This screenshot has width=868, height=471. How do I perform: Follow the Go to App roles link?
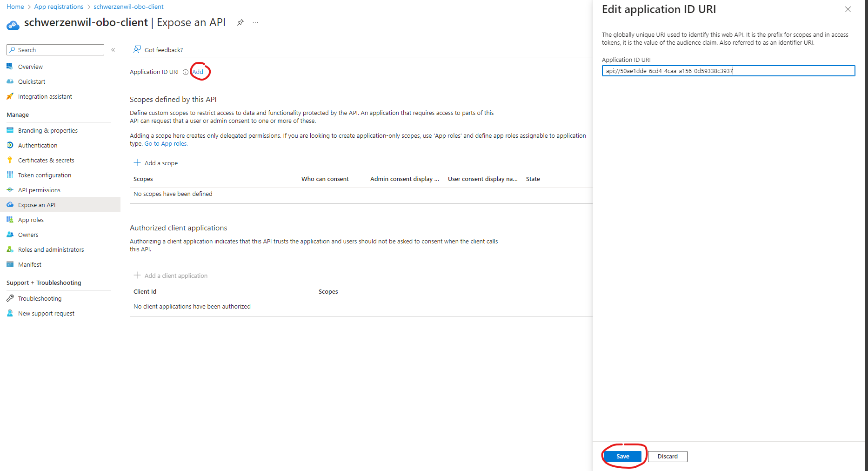point(166,143)
